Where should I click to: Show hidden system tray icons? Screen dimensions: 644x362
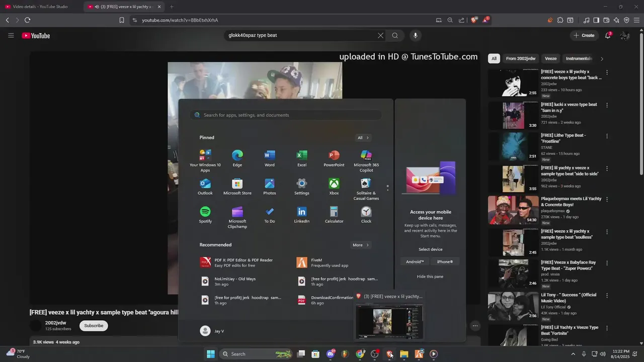pyautogui.click(x=573, y=354)
